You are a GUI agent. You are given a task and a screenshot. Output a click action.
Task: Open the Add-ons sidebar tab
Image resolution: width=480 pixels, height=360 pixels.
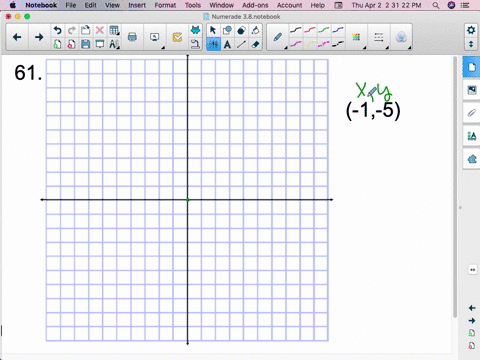pos(471,159)
